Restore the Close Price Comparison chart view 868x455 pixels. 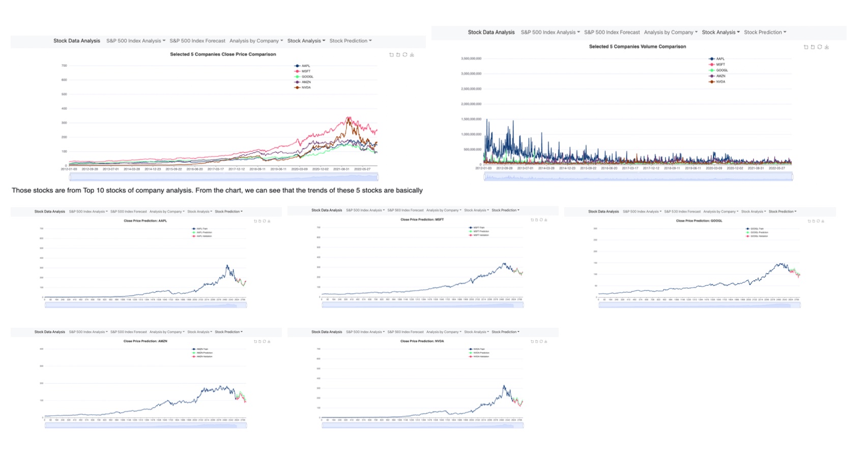(405, 54)
